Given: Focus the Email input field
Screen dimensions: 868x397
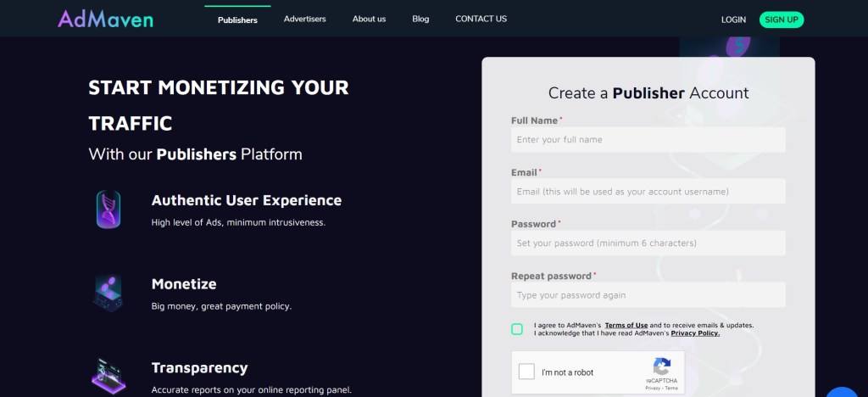Looking at the screenshot, I should pyautogui.click(x=648, y=192).
